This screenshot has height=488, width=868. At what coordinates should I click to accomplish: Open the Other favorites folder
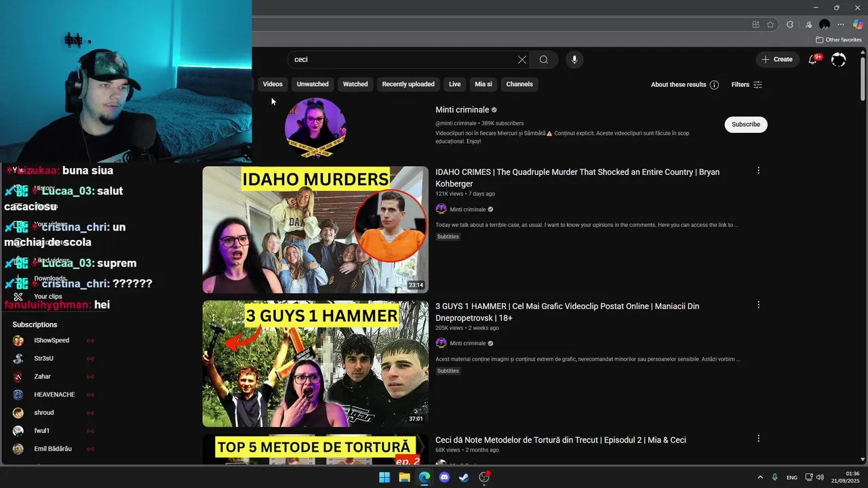pyautogui.click(x=839, y=40)
